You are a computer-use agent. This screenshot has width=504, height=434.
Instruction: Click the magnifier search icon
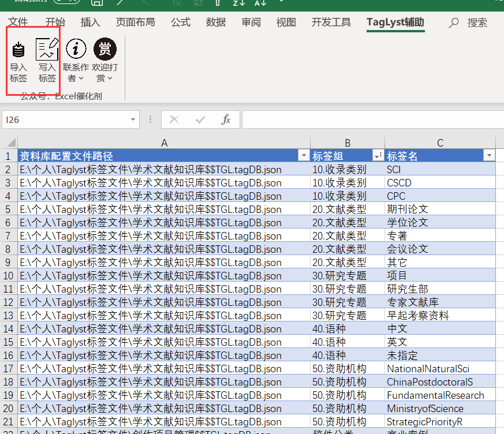click(454, 23)
